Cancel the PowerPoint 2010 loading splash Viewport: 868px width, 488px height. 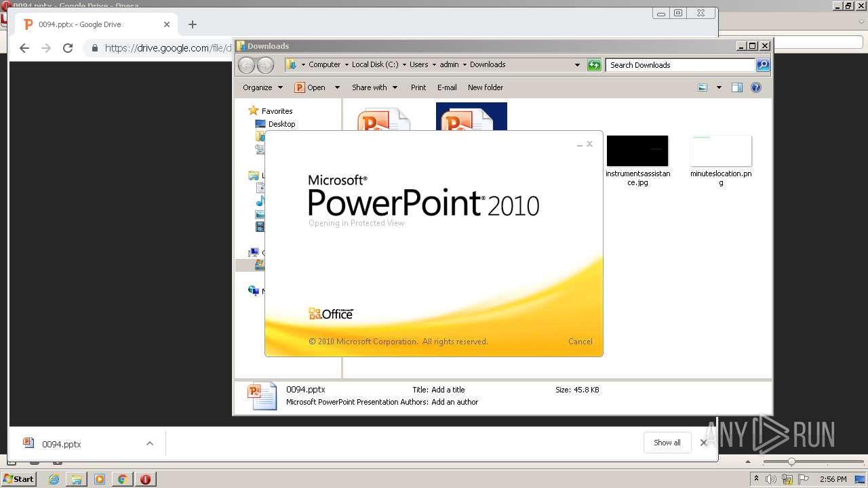pyautogui.click(x=580, y=342)
